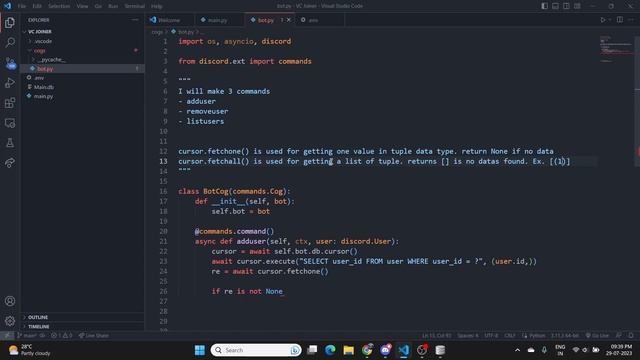This screenshot has height=360, width=640.
Task: Open the Edit menu
Action: (x=37, y=6)
